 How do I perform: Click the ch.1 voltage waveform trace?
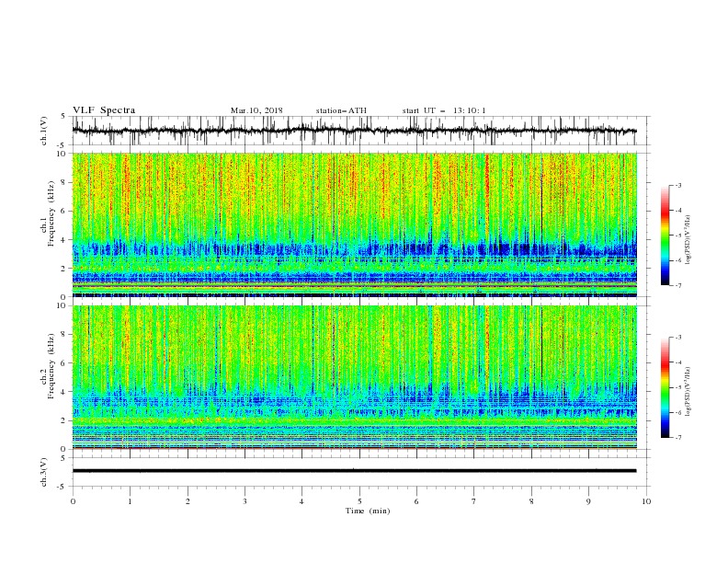click(x=354, y=131)
